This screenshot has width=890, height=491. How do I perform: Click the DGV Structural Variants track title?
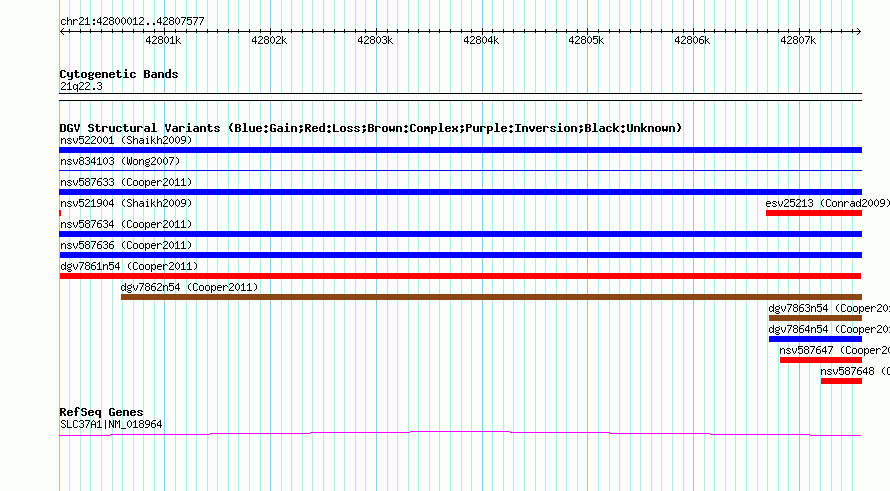coord(371,128)
